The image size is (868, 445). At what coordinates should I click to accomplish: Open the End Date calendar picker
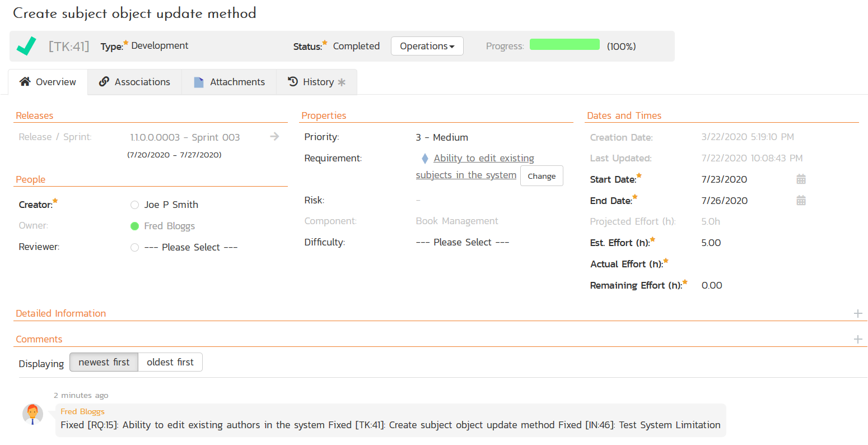pyautogui.click(x=801, y=201)
